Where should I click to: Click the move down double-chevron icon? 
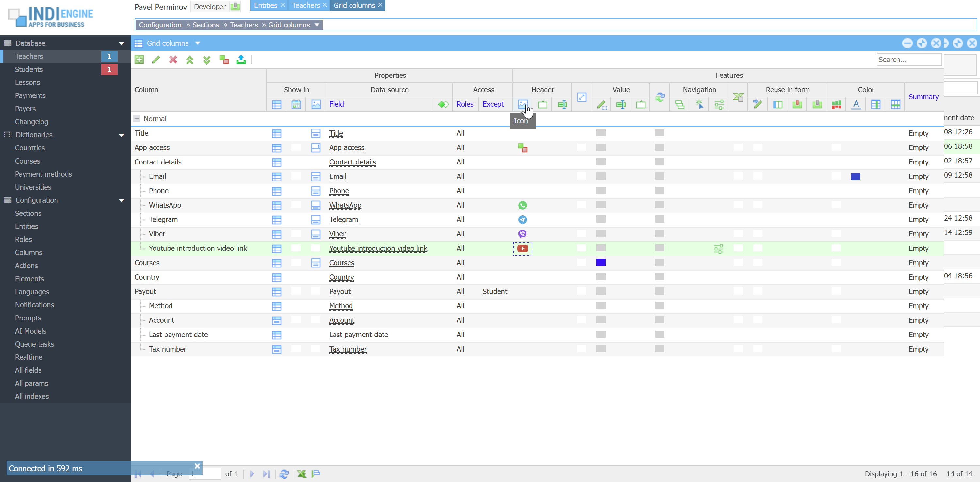click(x=206, y=60)
